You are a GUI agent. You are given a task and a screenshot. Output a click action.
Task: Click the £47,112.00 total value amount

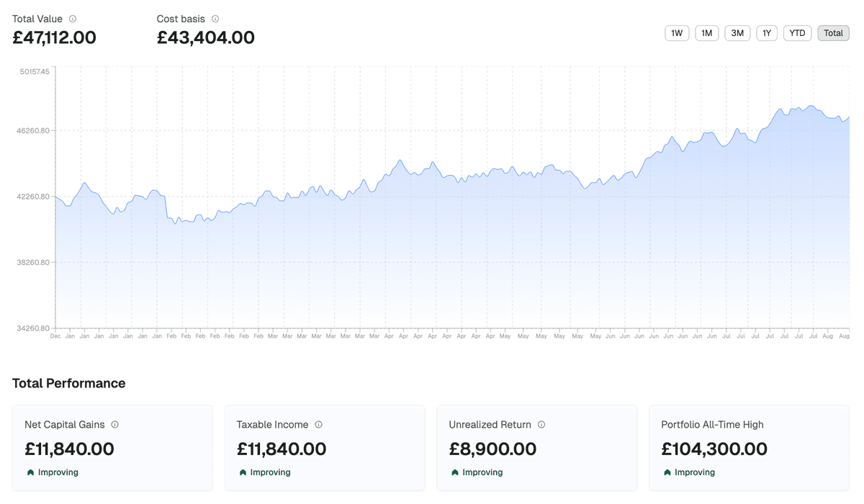(x=55, y=37)
